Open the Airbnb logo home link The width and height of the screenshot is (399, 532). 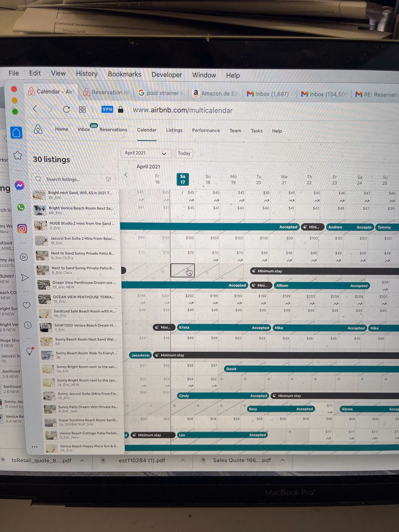pyautogui.click(x=38, y=129)
